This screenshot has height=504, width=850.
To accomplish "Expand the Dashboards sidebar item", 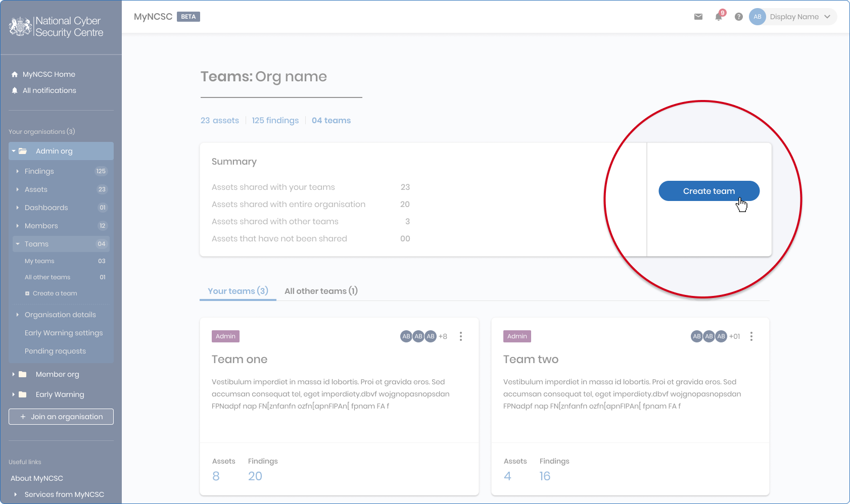I will tap(17, 208).
